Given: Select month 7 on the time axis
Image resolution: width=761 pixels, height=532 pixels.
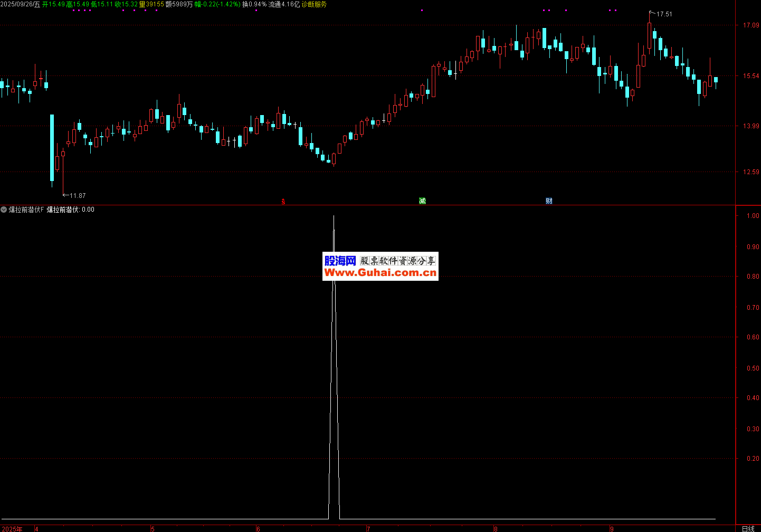Looking at the screenshot, I should pos(368,528).
